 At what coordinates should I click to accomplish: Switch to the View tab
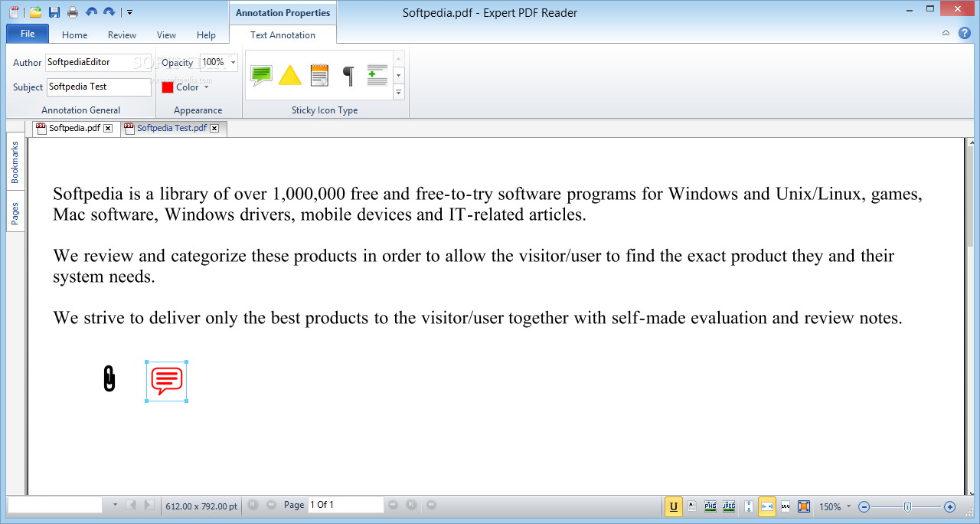point(166,34)
